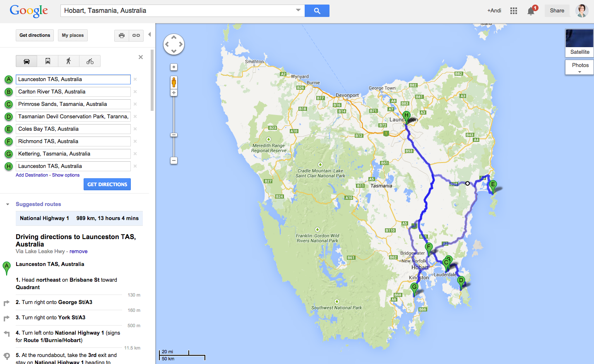Image resolution: width=594 pixels, height=364 pixels.
Task: Click the Add Destination link
Action: point(32,175)
